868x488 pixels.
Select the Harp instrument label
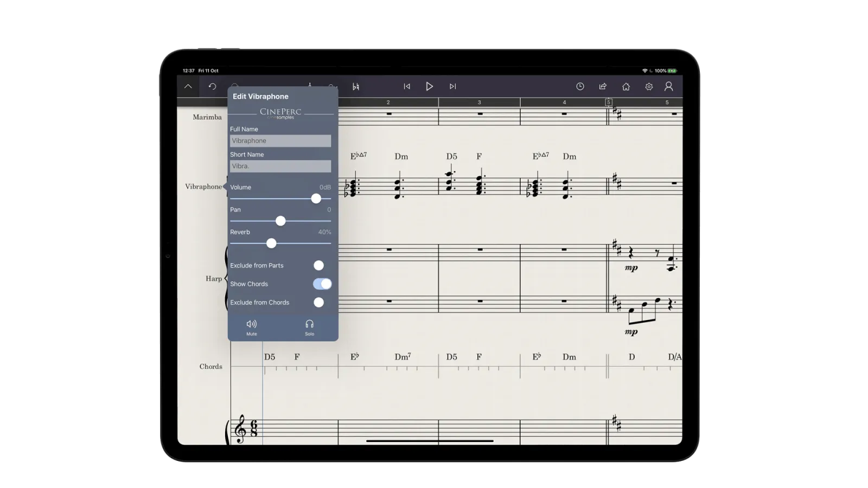click(x=214, y=279)
